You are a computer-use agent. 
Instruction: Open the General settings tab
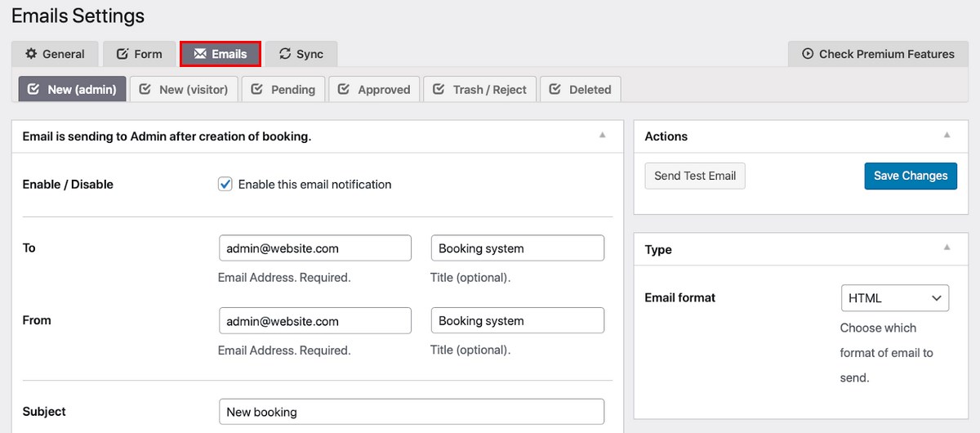tap(55, 54)
